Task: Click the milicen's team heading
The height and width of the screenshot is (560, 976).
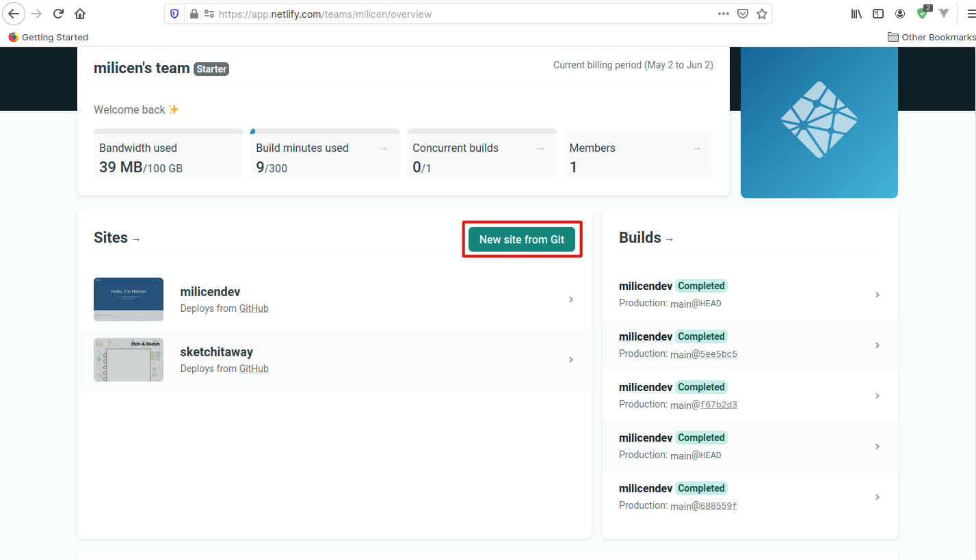Action: pyautogui.click(x=142, y=68)
